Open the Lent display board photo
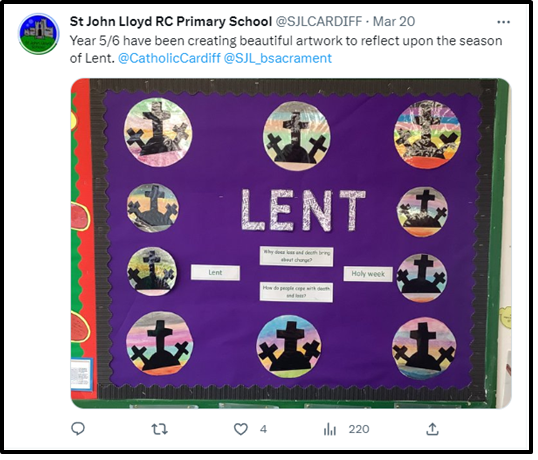 (x=291, y=243)
